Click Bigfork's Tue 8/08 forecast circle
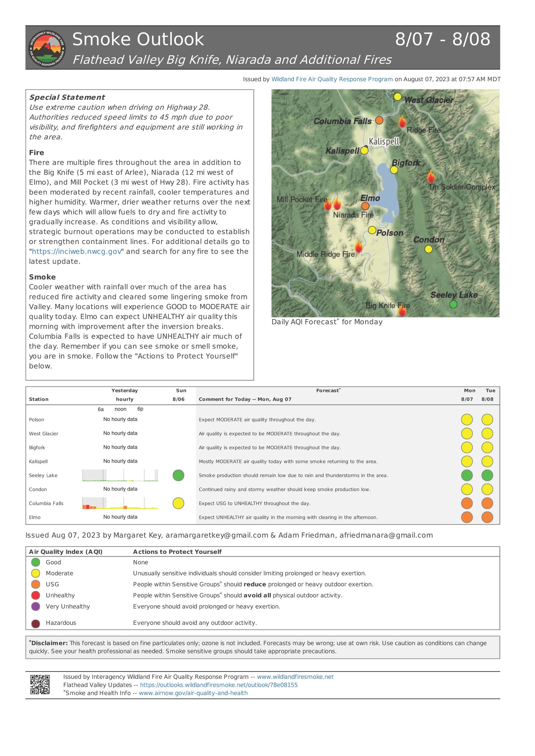Viewport: 535px width, 756px height. coord(487,447)
